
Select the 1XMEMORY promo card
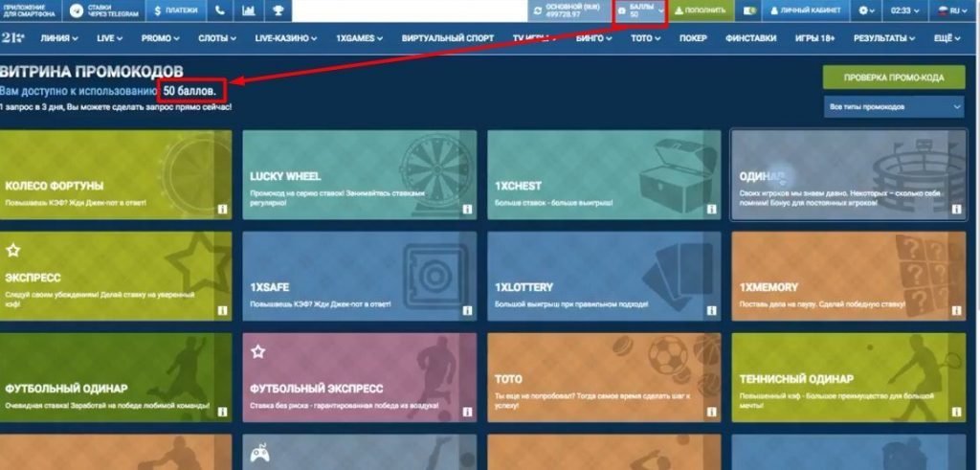849,277
